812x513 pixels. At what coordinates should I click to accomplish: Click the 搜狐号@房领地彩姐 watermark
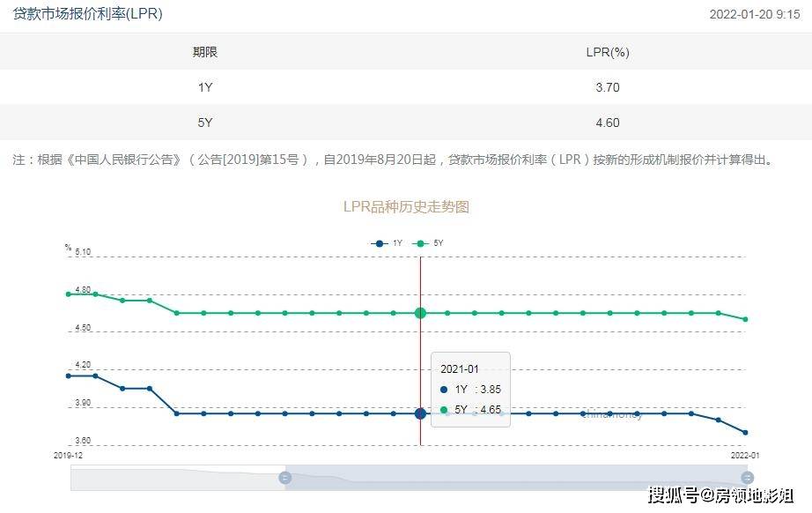[720, 495]
